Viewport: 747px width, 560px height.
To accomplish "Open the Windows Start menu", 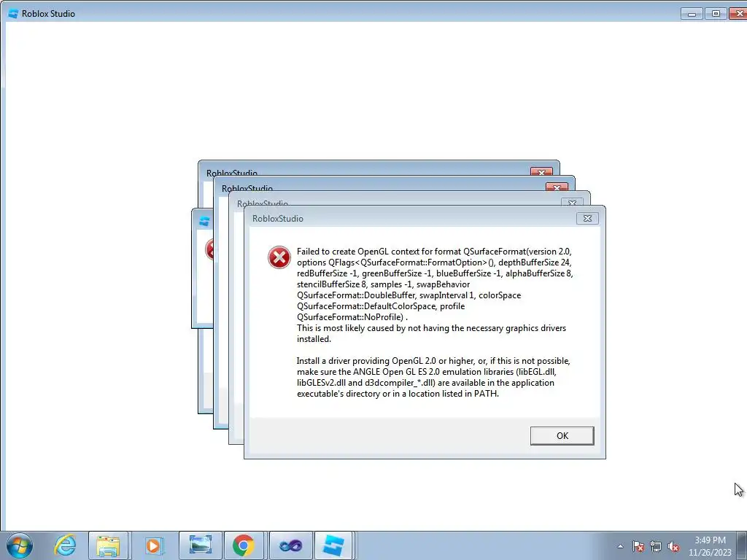I will click(x=20, y=545).
